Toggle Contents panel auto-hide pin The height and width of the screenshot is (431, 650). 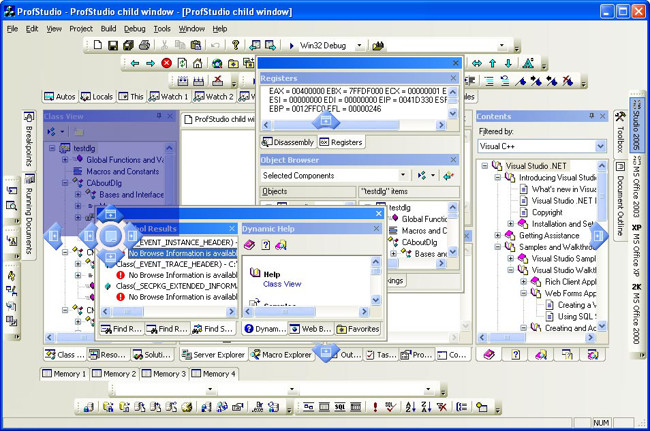coord(592,116)
